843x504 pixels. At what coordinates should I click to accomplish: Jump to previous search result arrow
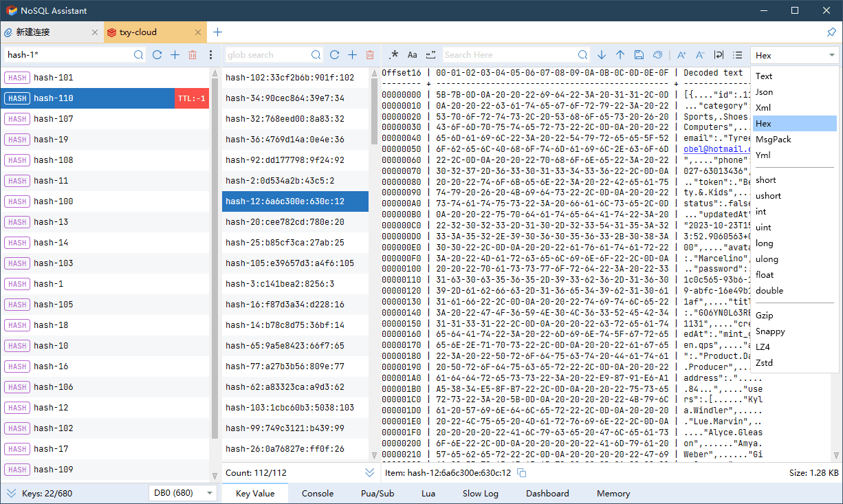(x=620, y=55)
